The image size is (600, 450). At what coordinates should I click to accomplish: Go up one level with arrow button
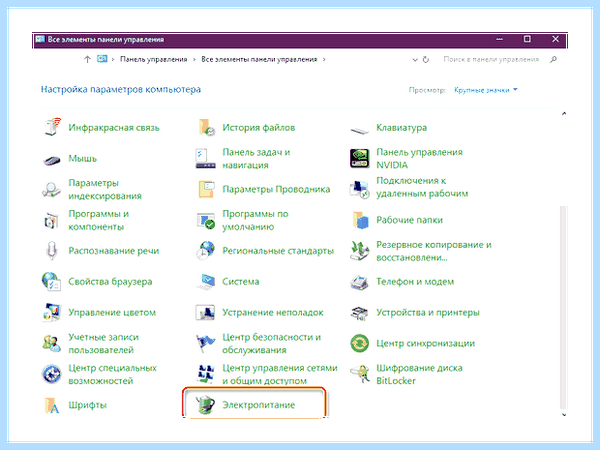pos(87,59)
